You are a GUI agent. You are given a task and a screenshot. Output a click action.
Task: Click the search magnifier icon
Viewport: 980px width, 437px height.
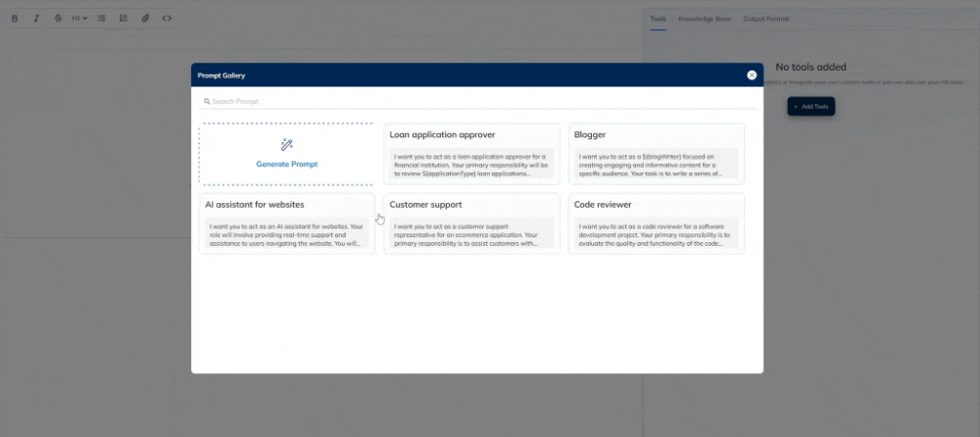pos(207,101)
